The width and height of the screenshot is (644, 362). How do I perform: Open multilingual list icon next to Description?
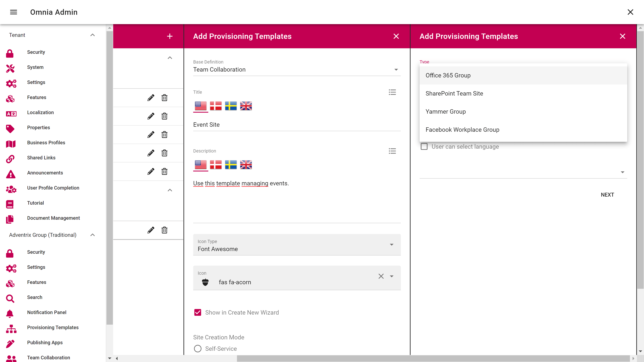392,151
